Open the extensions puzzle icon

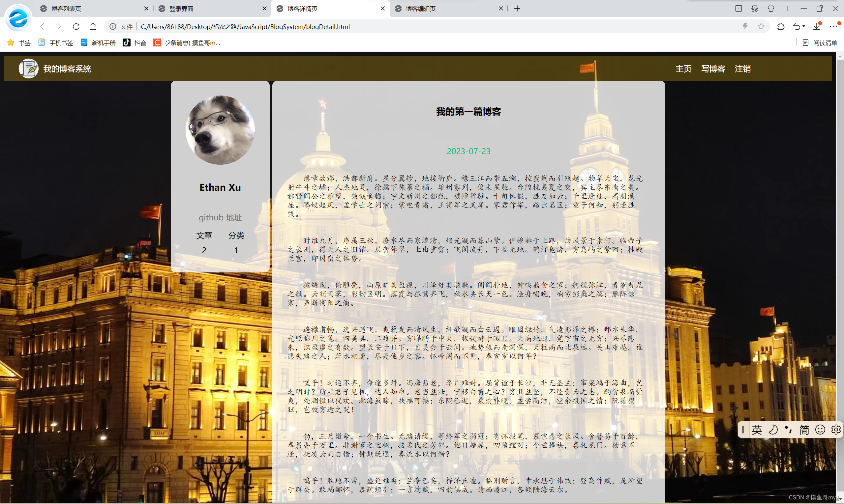pos(781,26)
